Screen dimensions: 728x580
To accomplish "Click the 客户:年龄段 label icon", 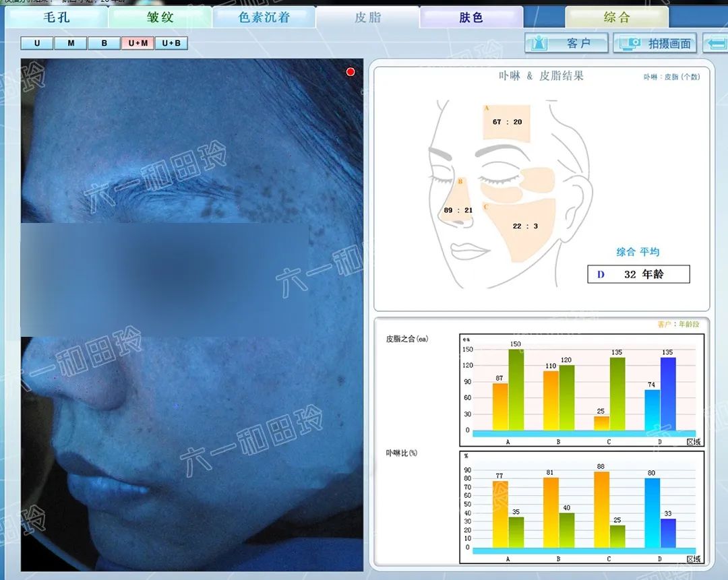I will (x=680, y=325).
